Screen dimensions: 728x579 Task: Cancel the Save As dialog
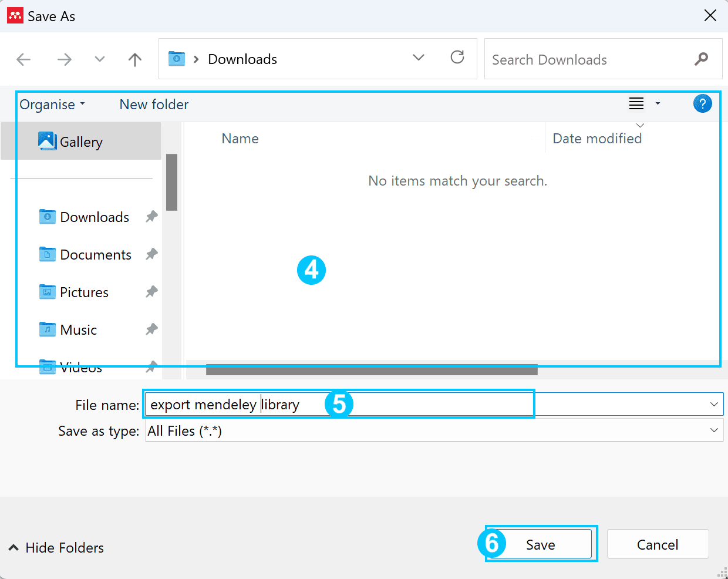click(658, 544)
